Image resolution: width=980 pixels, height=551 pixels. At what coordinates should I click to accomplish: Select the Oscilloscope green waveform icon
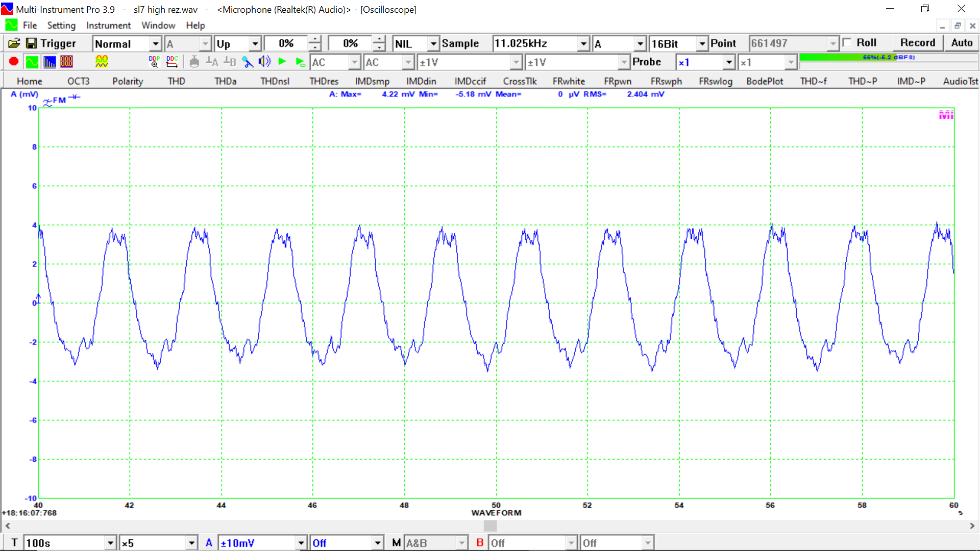[x=32, y=62]
